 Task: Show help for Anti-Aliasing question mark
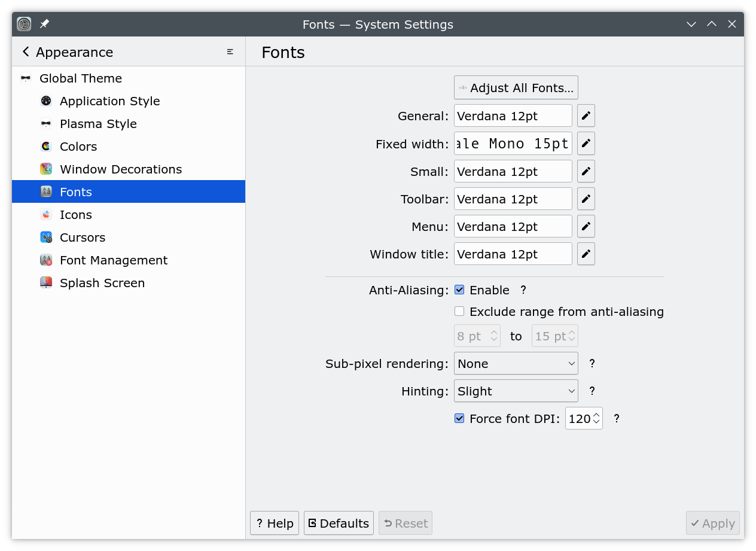523,290
